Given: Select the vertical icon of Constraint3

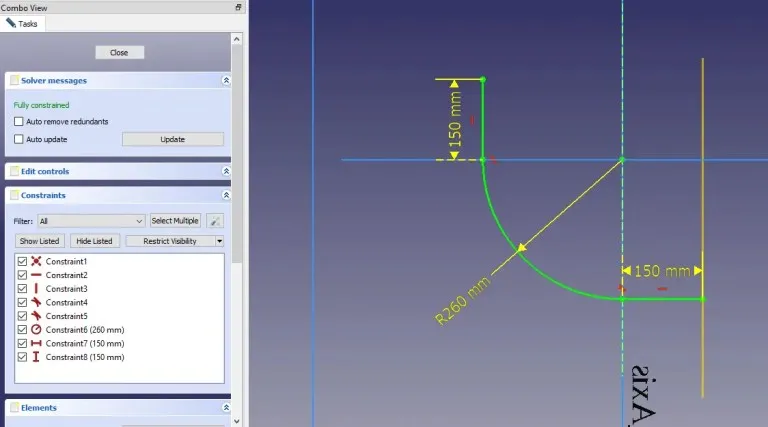Looking at the screenshot, I should tap(36, 288).
